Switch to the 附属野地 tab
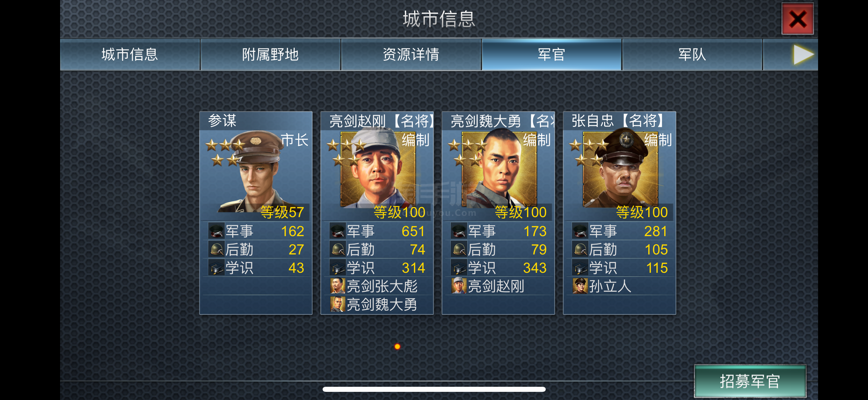The width and height of the screenshot is (868, 400). tap(270, 55)
